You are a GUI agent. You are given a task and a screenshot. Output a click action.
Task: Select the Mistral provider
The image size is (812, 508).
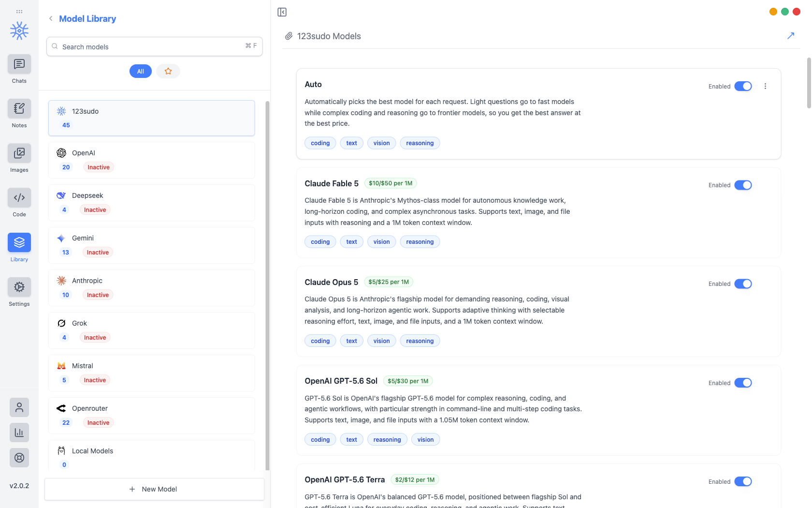pos(152,373)
